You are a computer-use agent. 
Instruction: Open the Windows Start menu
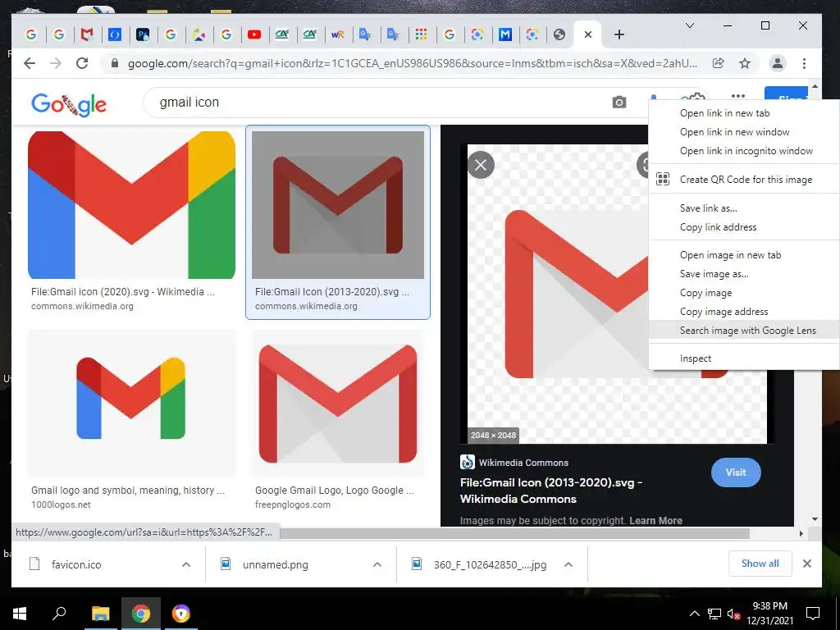pyautogui.click(x=20, y=614)
